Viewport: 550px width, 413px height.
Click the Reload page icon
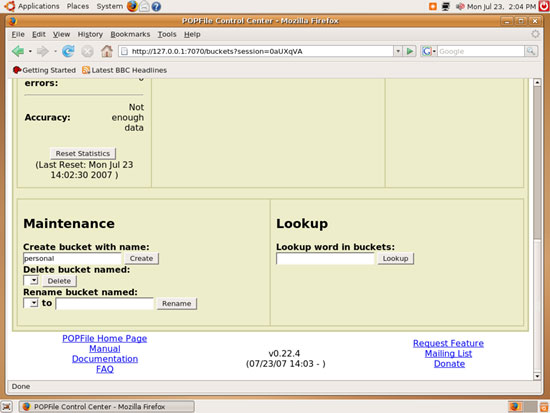[x=68, y=51]
